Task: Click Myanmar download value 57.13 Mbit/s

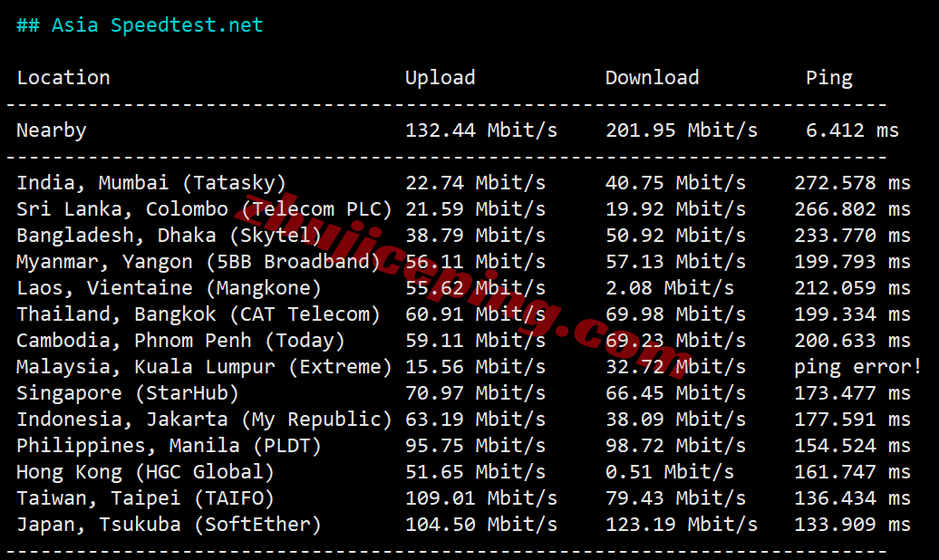Action: [675, 262]
